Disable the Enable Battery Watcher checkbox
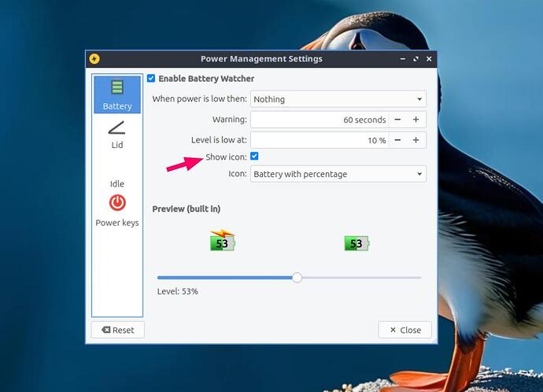 (151, 79)
